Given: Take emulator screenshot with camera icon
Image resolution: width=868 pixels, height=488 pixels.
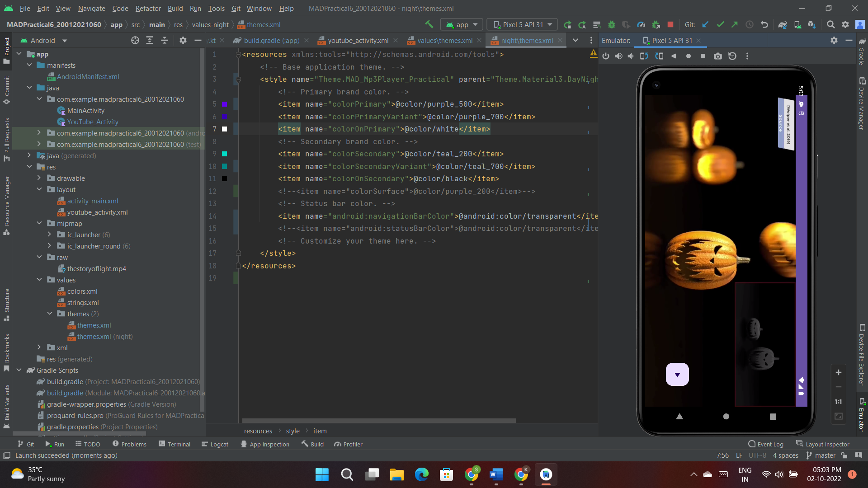Looking at the screenshot, I should [x=717, y=56].
